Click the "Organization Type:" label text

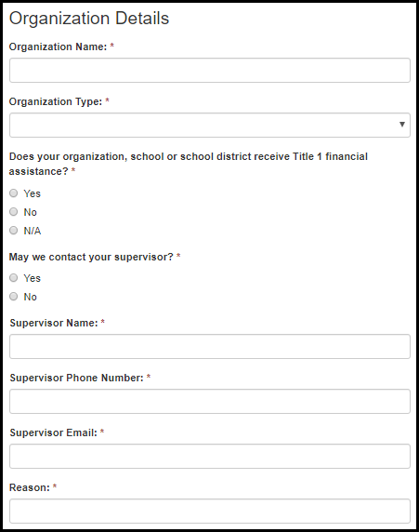56,101
